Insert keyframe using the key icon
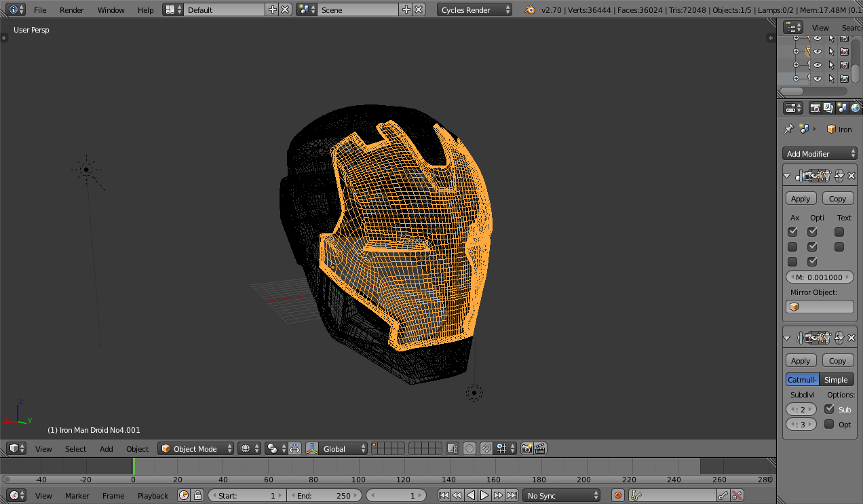 coord(724,495)
